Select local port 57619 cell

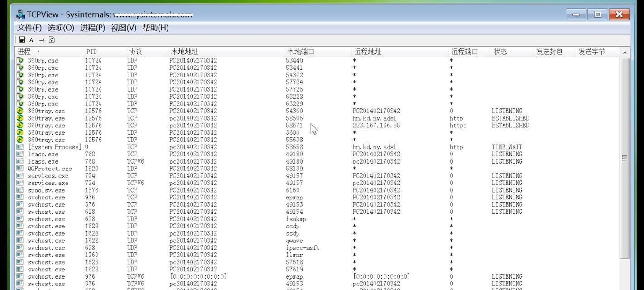point(294,270)
